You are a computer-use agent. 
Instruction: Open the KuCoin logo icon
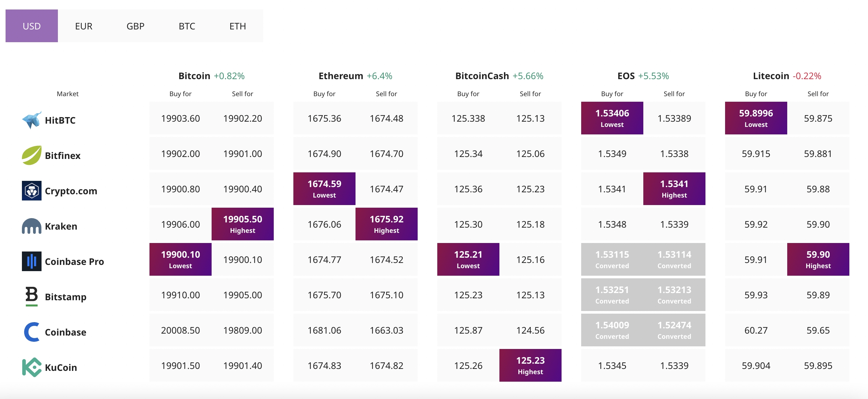(x=32, y=367)
